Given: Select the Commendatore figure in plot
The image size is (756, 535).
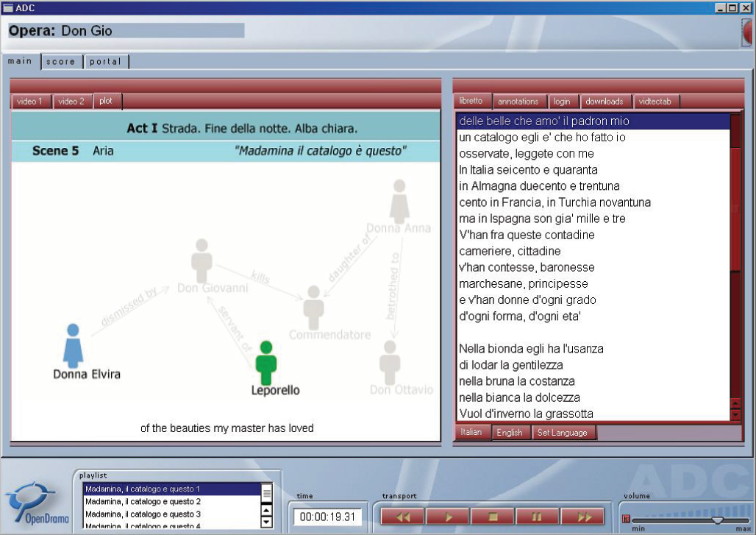Looking at the screenshot, I should point(314,308).
